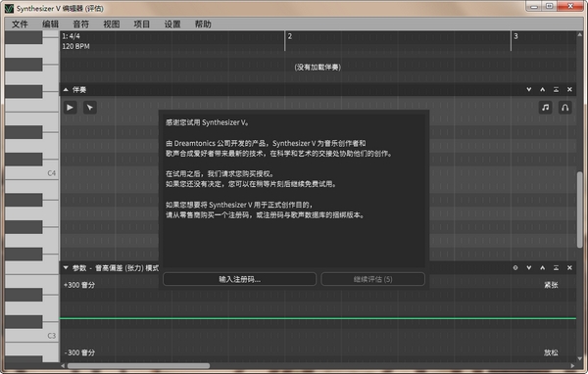Click the 放松 label

(x=551, y=352)
